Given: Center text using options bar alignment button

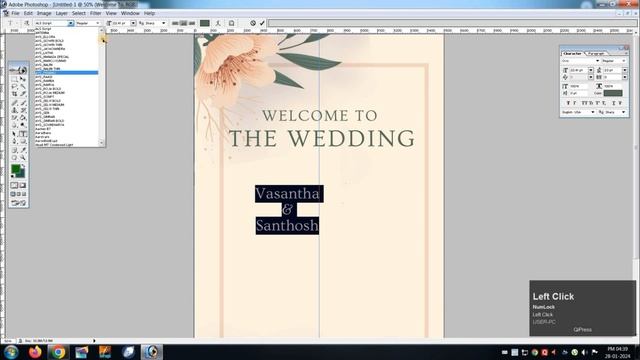Looking at the screenshot, I should click(183, 23).
